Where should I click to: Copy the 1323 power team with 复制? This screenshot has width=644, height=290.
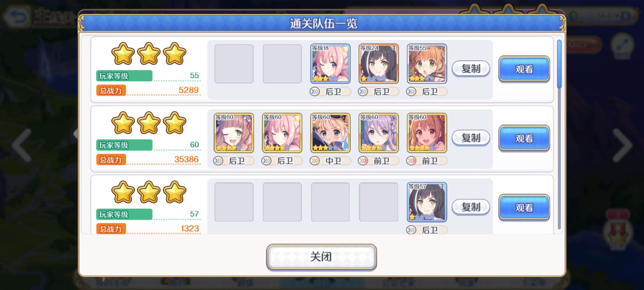pos(471,207)
